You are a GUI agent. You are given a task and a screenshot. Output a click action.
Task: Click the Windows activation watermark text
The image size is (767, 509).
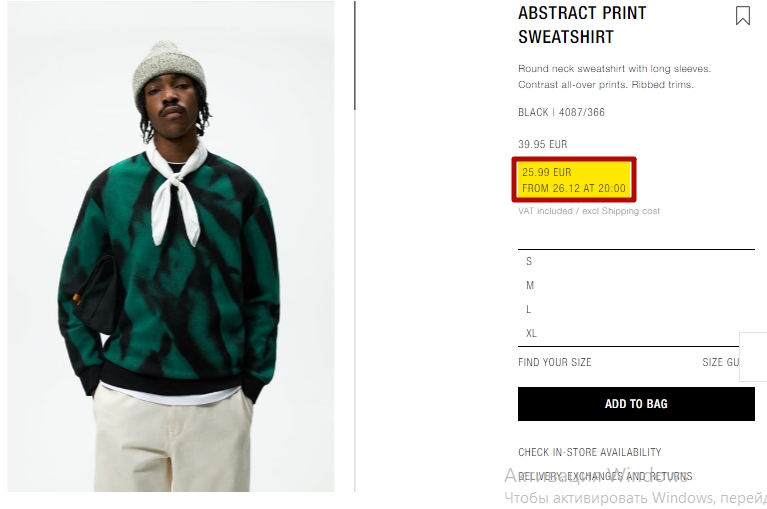point(635,487)
